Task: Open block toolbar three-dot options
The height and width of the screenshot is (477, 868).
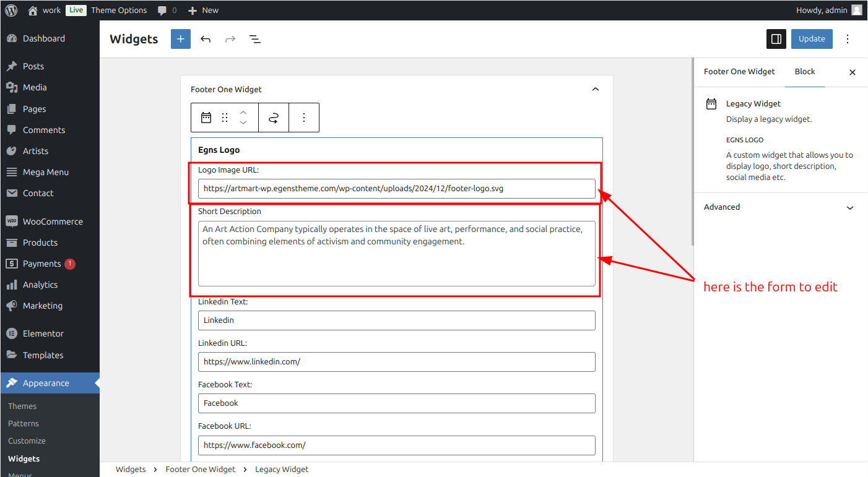Action: click(304, 118)
